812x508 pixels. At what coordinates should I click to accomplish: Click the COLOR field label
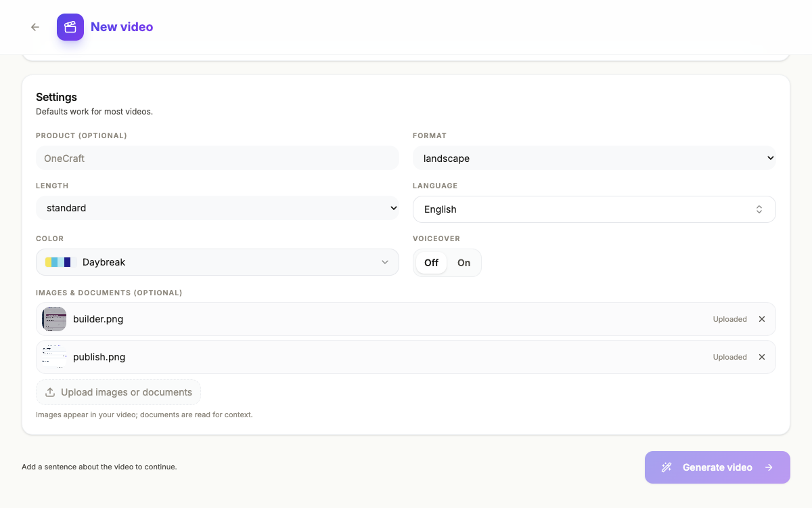click(x=49, y=238)
